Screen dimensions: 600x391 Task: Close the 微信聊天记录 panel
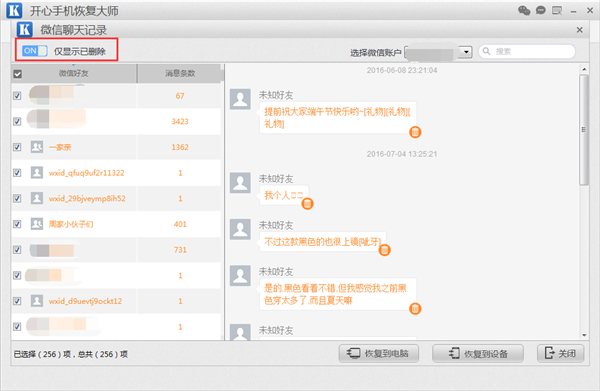coord(580,30)
